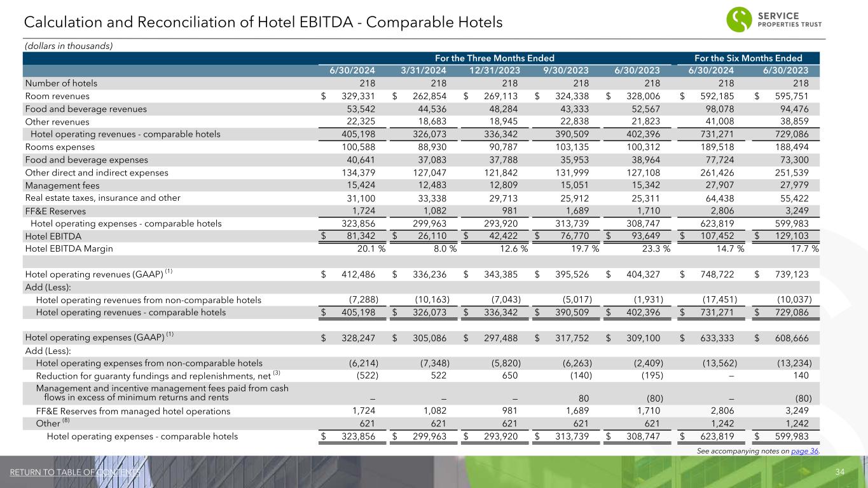Click footnote marker 3 after guaranty fundings
868x488 pixels.
277,372
